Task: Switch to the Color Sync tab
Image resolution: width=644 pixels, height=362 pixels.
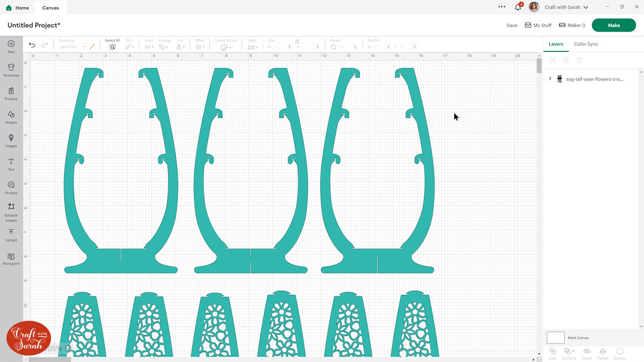Action: pyautogui.click(x=586, y=44)
